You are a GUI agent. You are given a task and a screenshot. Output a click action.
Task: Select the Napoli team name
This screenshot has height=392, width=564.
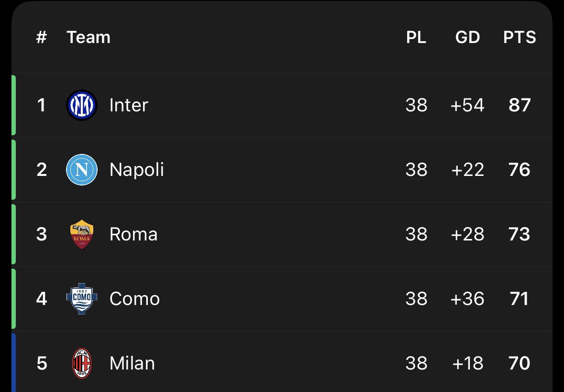click(x=137, y=170)
